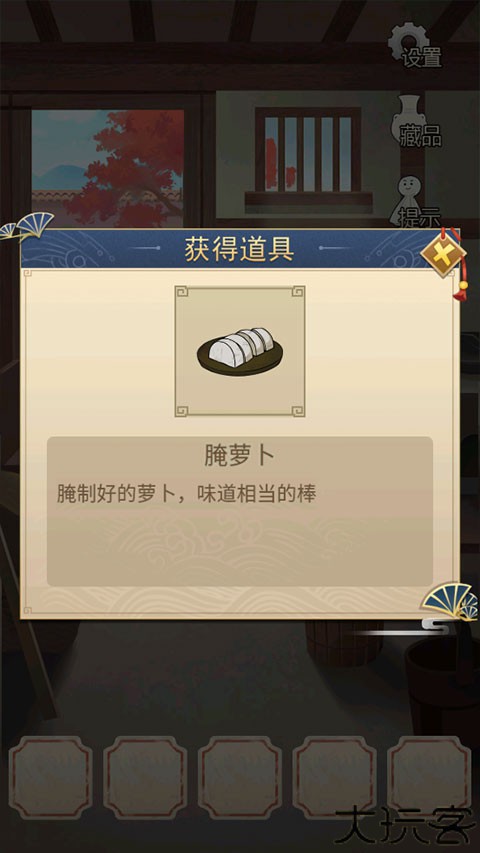This screenshot has width=480, height=853.
Task: Click the 腌萝卜 item name
Action: coord(239,457)
